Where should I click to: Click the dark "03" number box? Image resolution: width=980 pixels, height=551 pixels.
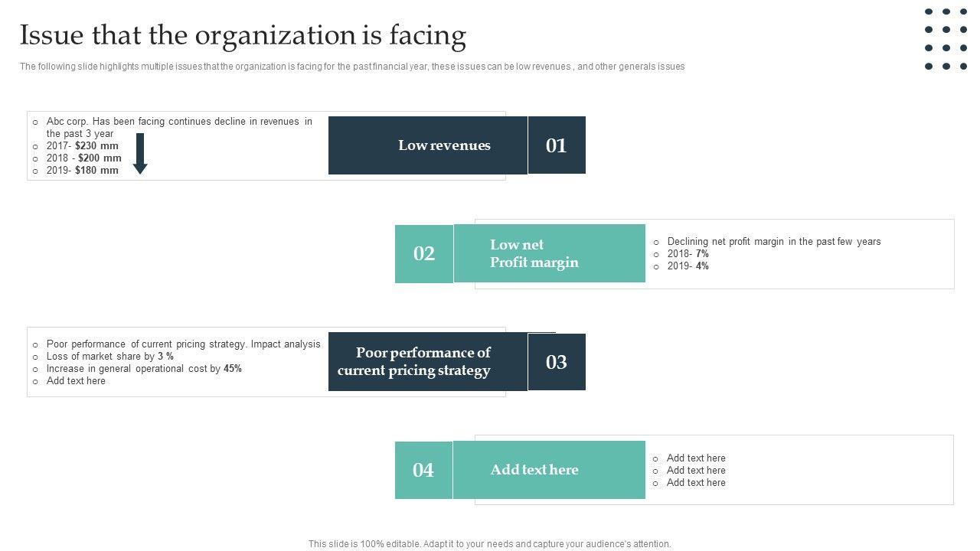coord(557,362)
